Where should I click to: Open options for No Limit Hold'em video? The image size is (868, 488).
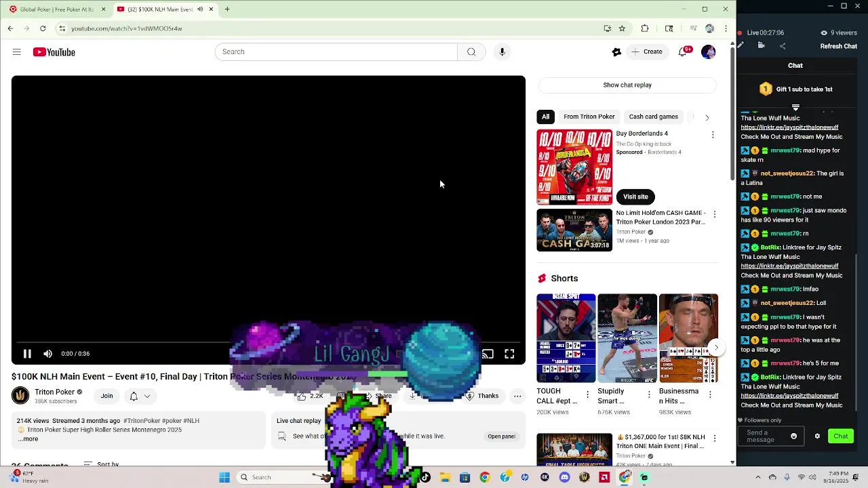pyautogui.click(x=714, y=214)
